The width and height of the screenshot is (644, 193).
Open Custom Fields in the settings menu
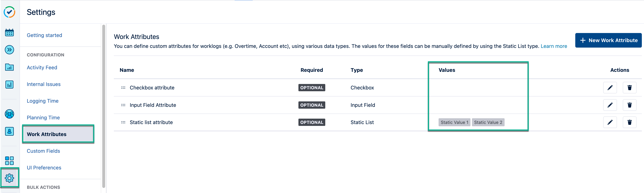(43, 151)
